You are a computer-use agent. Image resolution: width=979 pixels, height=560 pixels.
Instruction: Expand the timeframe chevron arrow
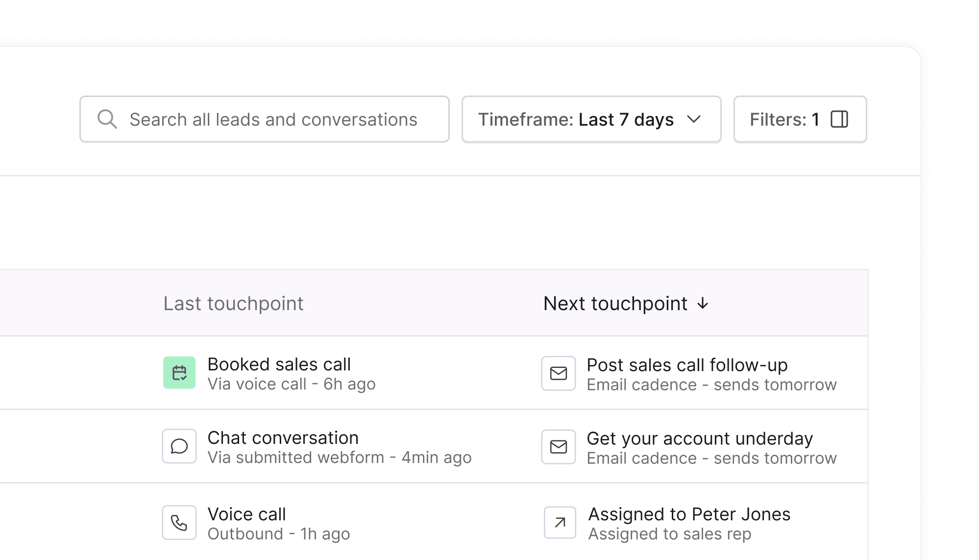click(x=694, y=119)
